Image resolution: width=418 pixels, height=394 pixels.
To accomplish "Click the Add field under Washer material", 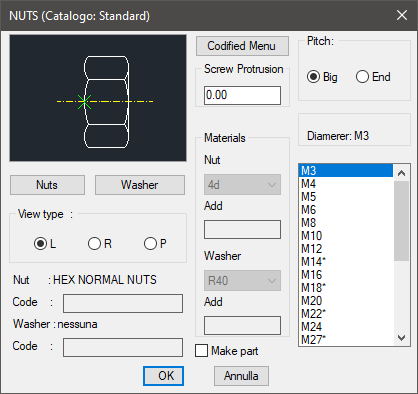I will click(x=242, y=325).
